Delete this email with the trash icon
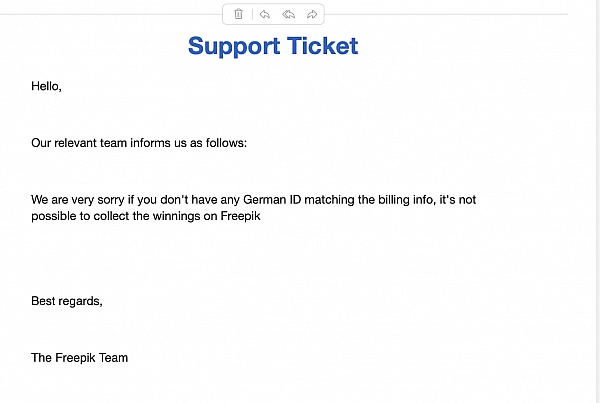This screenshot has height=403, width=600. point(238,14)
